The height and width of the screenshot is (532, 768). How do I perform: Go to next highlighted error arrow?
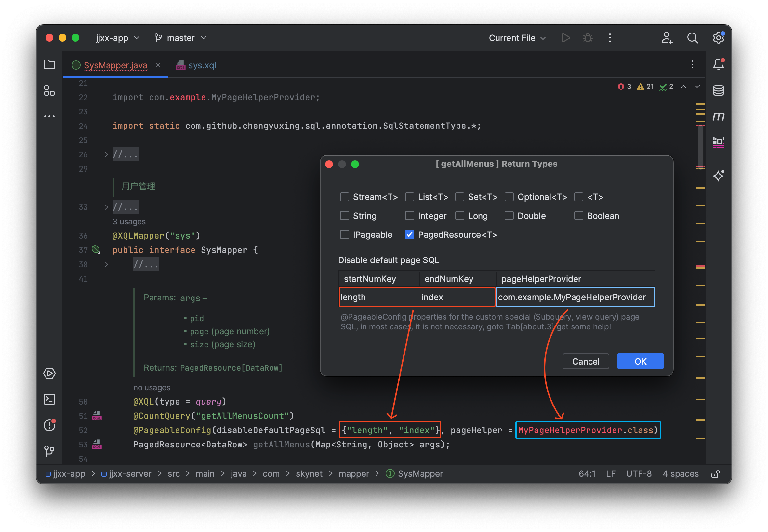pos(697,87)
